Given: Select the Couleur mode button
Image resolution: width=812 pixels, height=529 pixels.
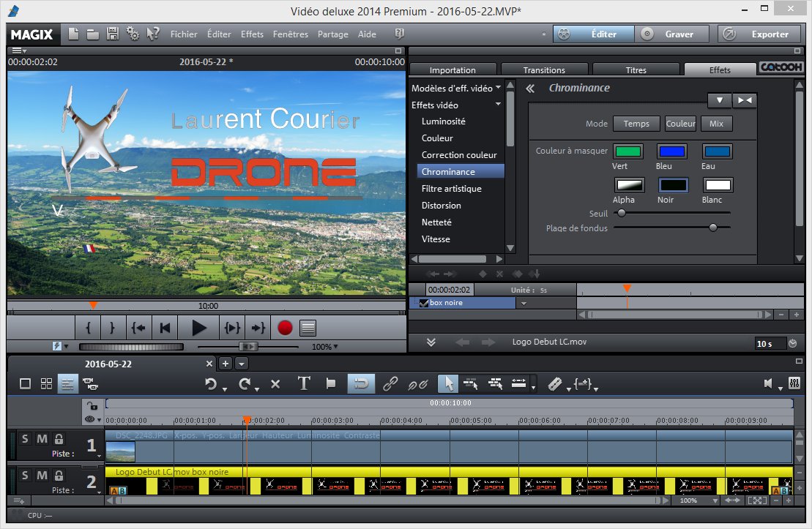Looking at the screenshot, I should (680, 124).
